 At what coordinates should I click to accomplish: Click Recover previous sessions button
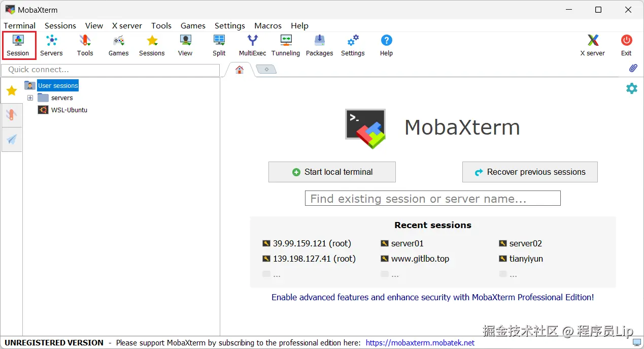pyautogui.click(x=530, y=172)
